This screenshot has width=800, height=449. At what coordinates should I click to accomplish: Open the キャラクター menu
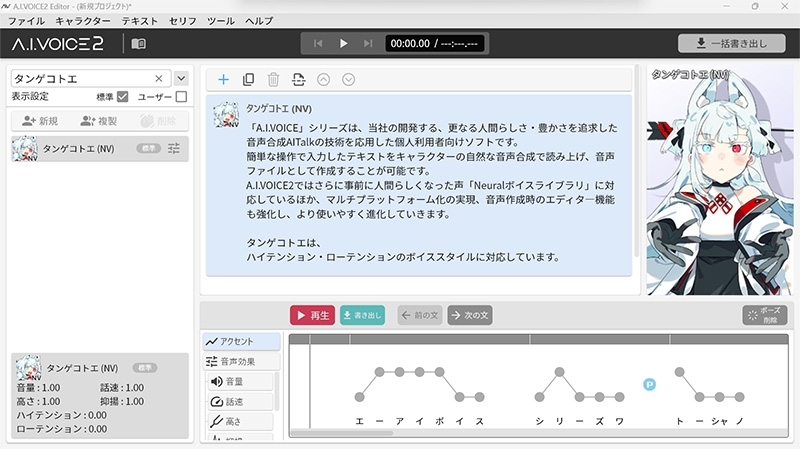pos(83,21)
